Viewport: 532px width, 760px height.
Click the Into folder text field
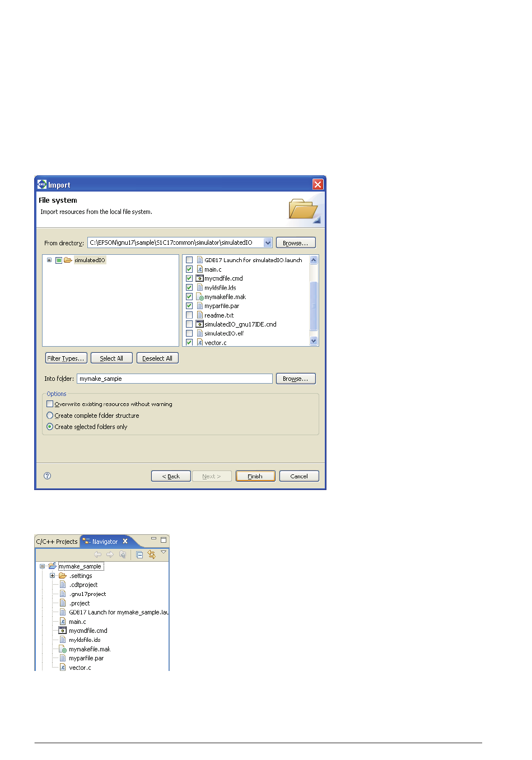(x=175, y=379)
